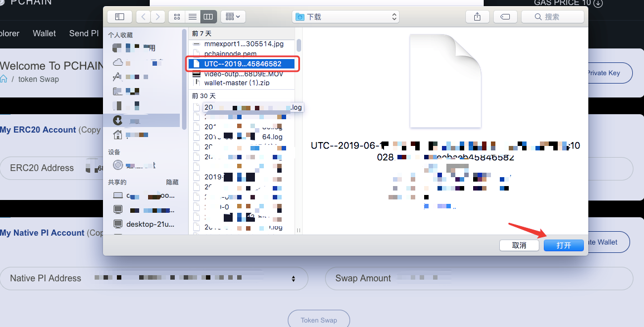Open the 下载 folder location dropdown

click(x=346, y=17)
